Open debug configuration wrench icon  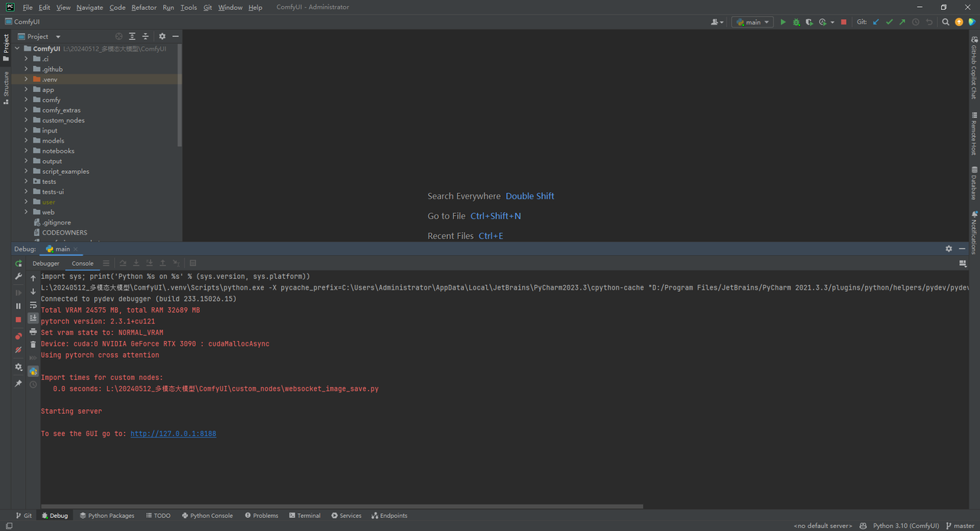(x=18, y=277)
